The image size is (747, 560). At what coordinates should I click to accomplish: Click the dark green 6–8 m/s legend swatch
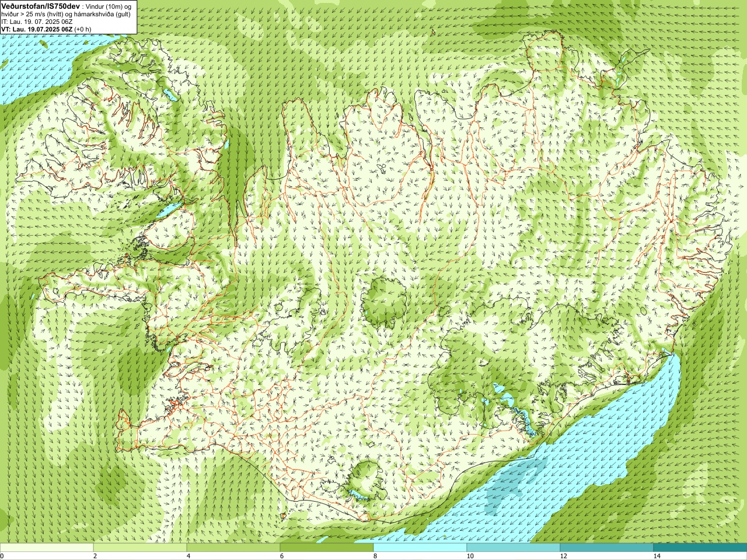pos(327,548)
